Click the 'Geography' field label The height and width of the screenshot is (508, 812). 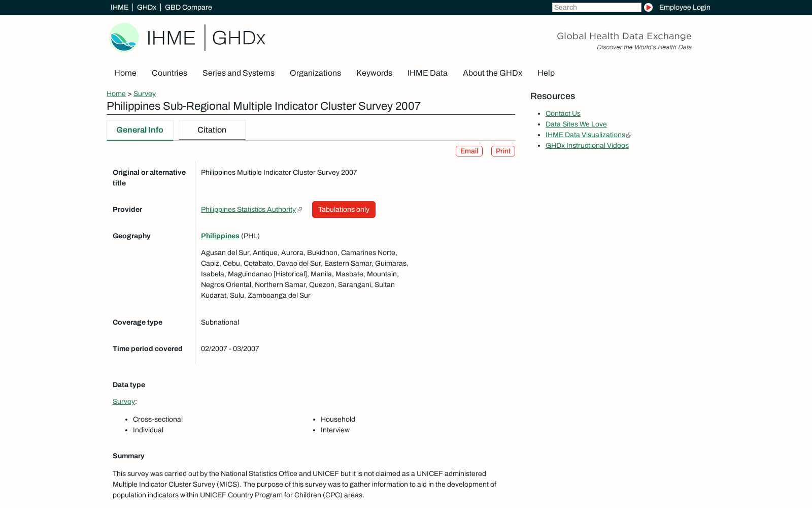pos(131,236)
